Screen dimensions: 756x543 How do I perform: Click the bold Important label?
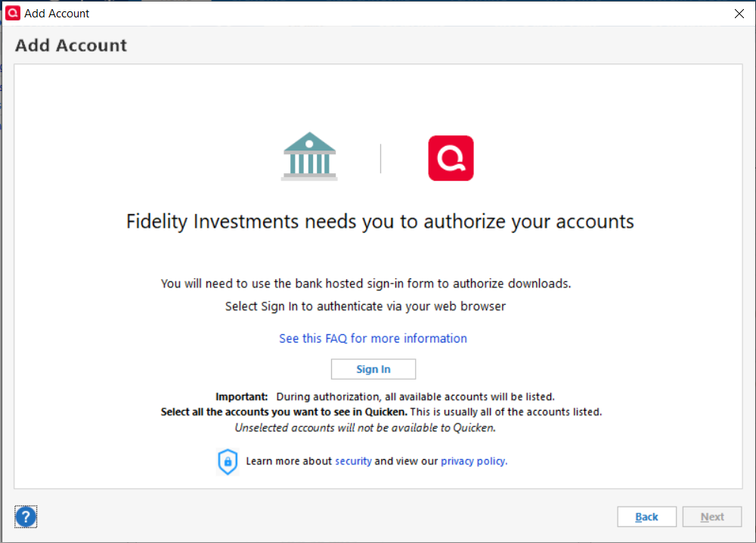(241, 396)
